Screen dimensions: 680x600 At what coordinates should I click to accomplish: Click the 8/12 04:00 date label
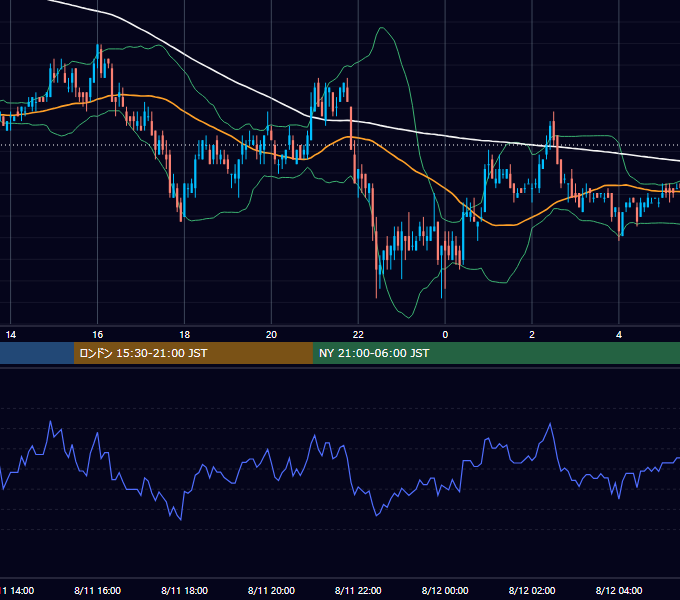[619, 590]
